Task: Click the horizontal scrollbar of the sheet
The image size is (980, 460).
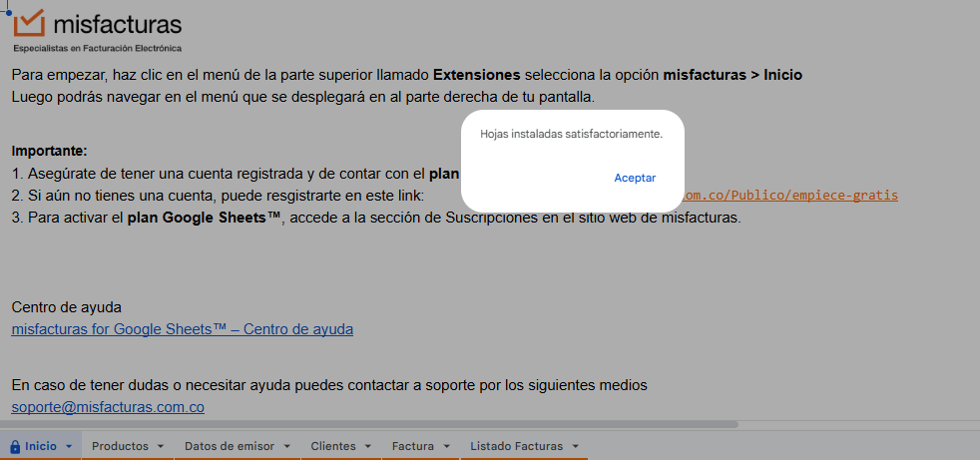Action: point(369,424)
